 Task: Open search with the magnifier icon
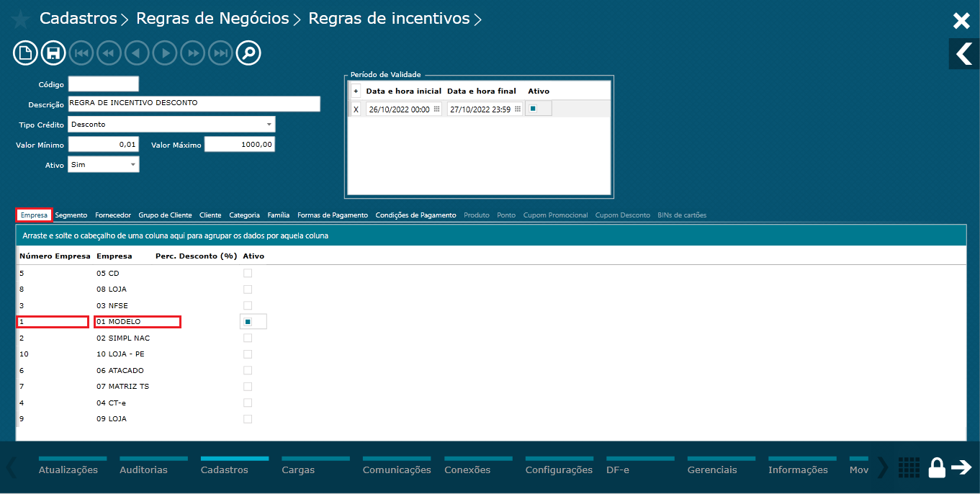pos(248,53)
